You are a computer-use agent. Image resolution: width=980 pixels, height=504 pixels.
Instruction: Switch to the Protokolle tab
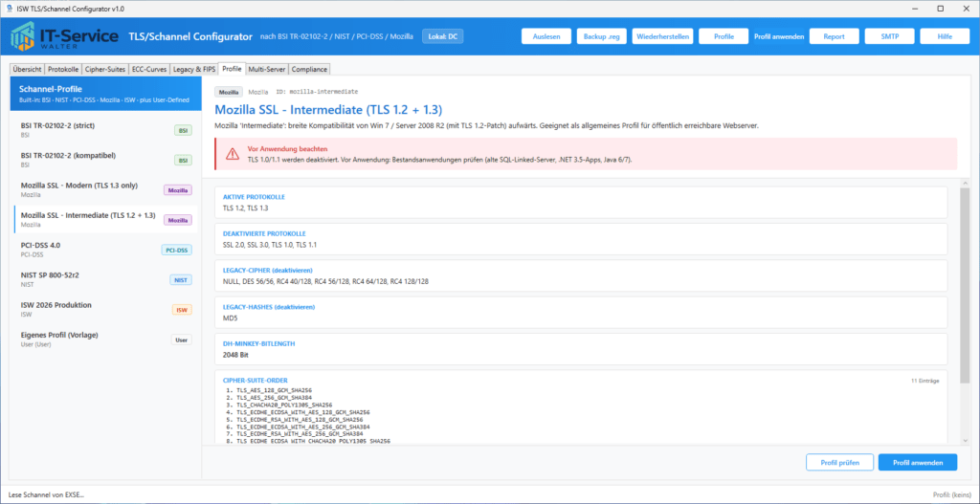(64, 69)
